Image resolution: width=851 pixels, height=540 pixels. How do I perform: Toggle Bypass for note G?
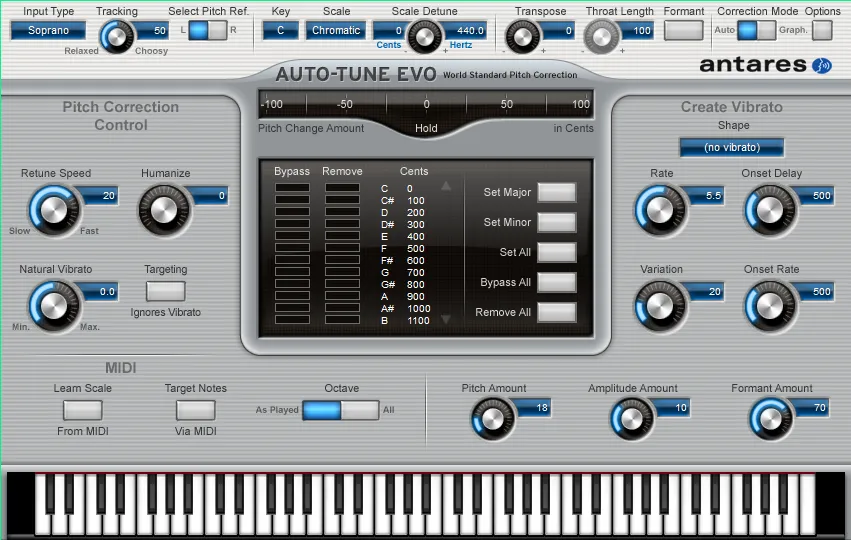pos(292,272)
